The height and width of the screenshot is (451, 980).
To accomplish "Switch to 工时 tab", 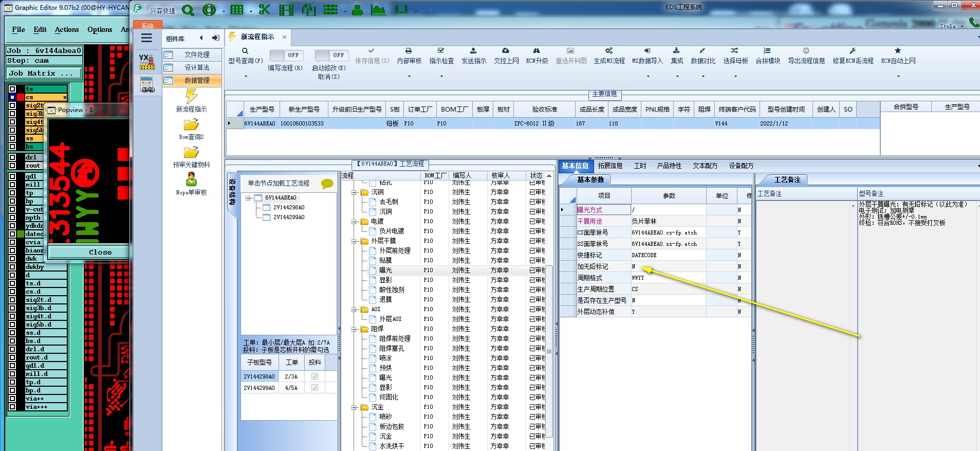I will click(640, 166).
